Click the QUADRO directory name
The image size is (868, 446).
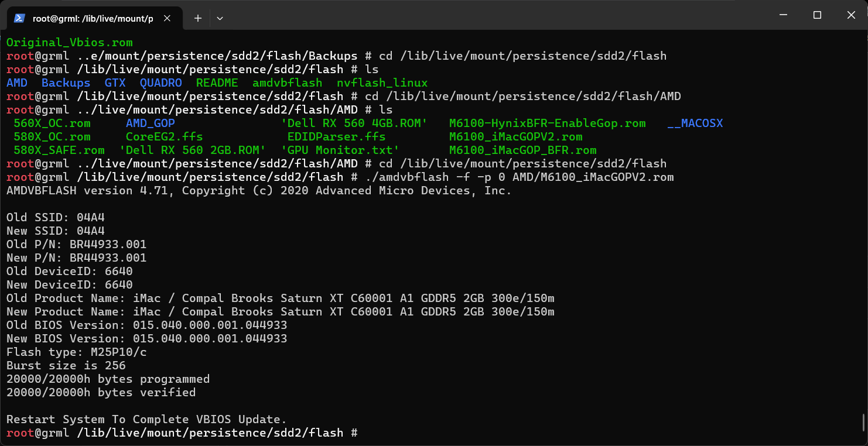click(x=160, y=83)
